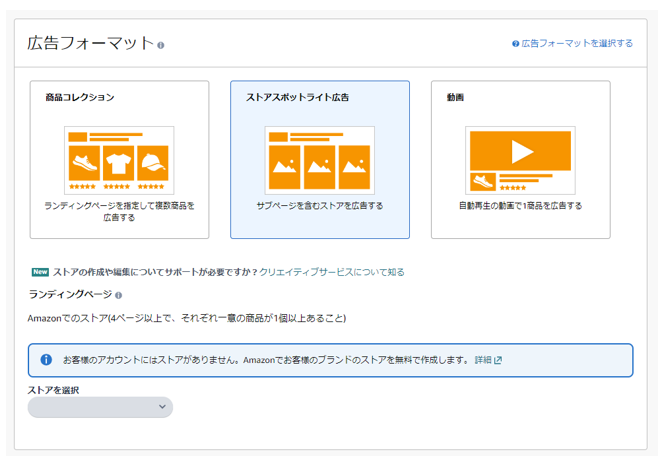Click the 自動再生の動画で1商品を広告する description

[x=520, y=206]
